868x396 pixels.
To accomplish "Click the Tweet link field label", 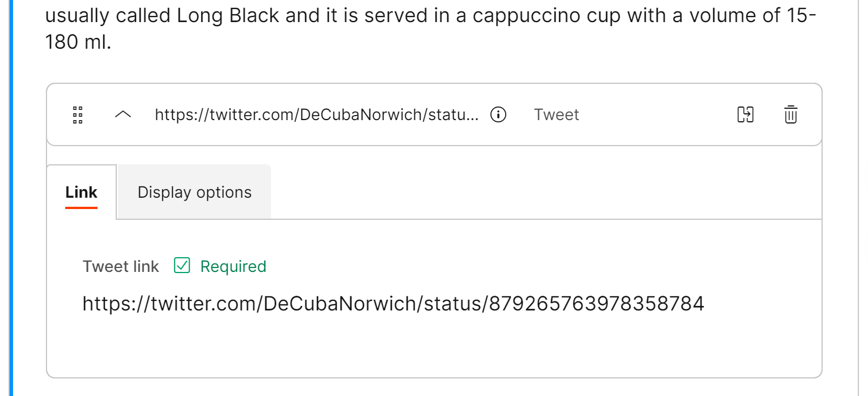I will tap(121, 266).
